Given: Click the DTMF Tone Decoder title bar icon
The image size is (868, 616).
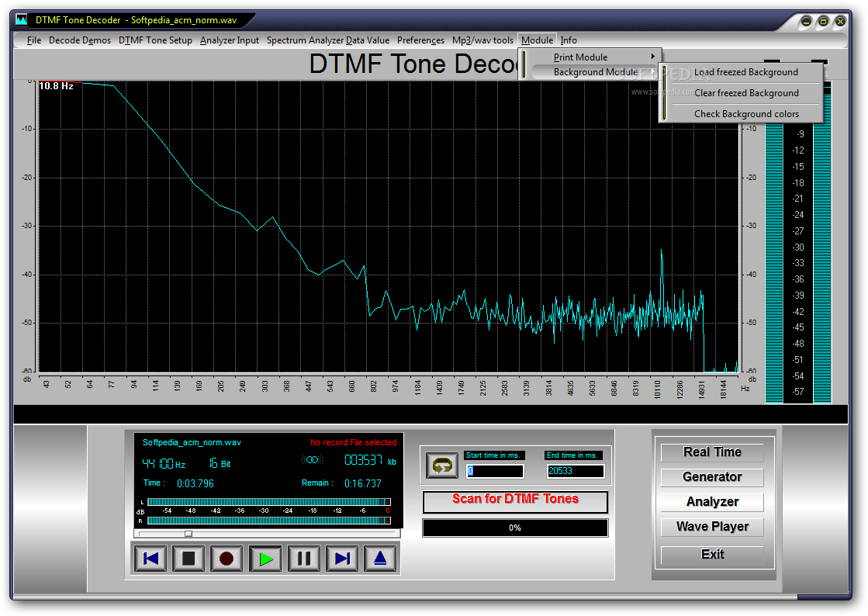Looking at the screenshot, I should pos(22,20).
